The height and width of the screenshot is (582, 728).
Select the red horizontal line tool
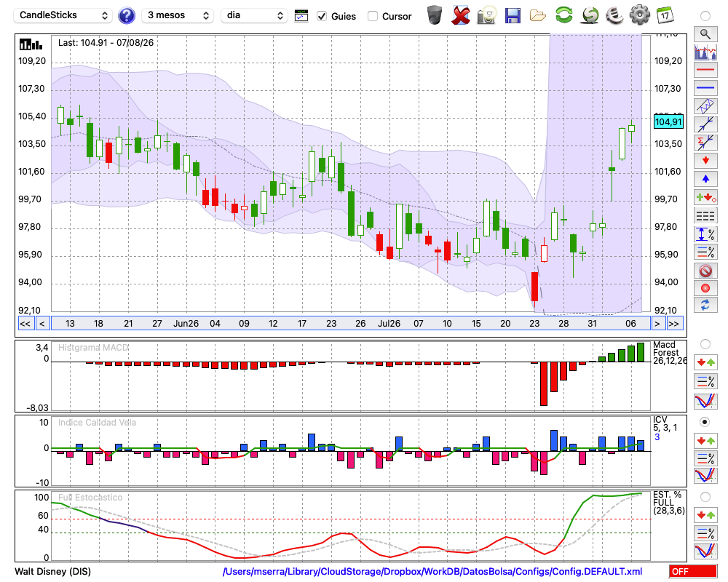tap(705, 70)
